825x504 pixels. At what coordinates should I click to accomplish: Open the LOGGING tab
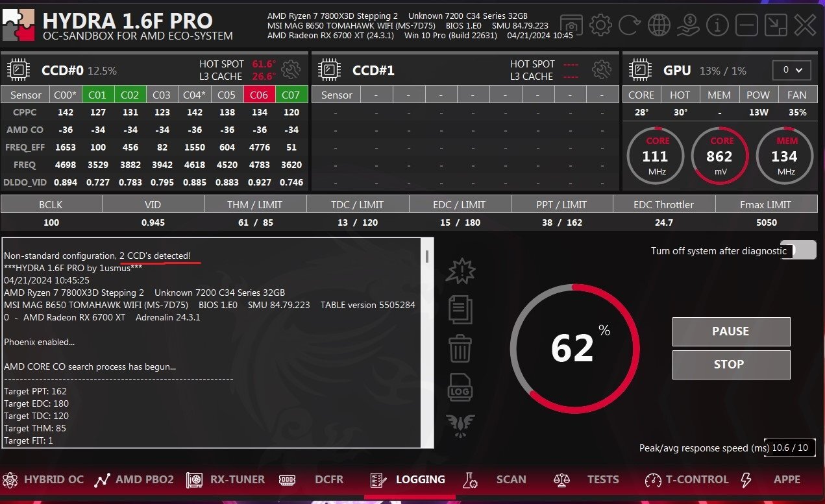[x=408, y=479]
